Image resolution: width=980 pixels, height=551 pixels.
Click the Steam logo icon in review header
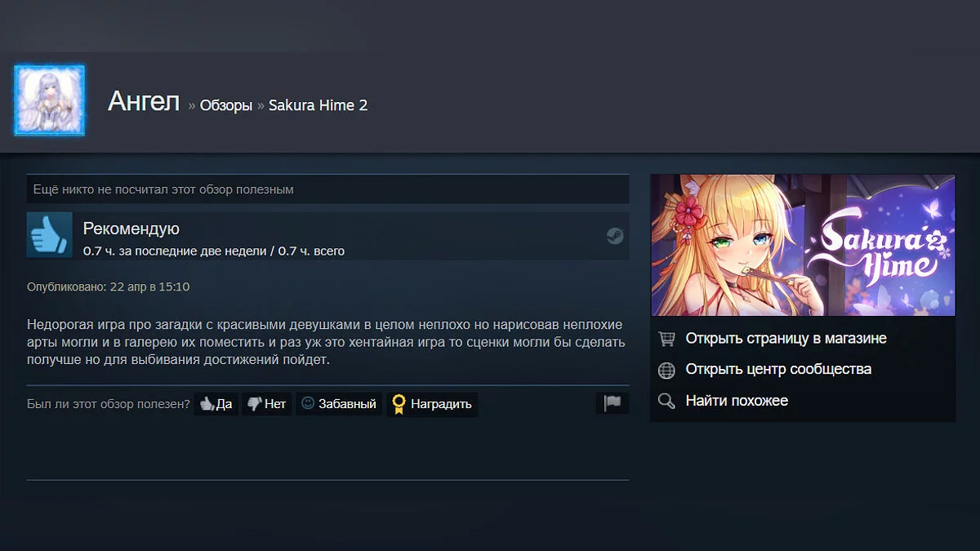615,236
